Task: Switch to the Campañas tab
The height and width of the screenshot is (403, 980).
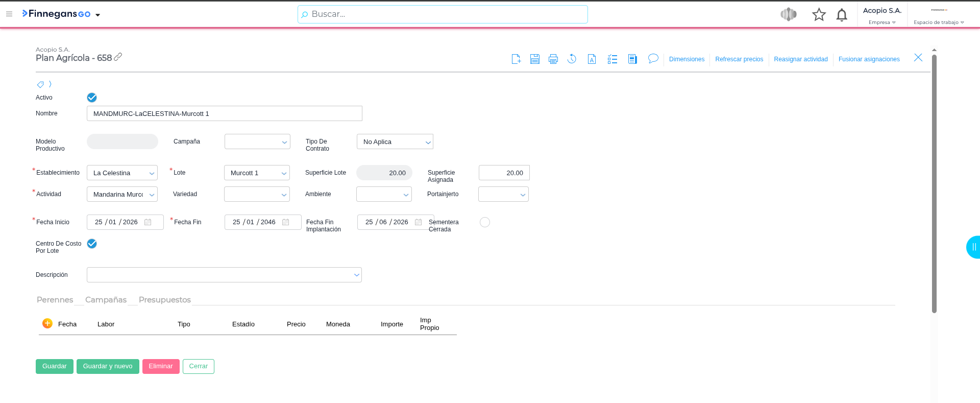Action: coord(106,300)
